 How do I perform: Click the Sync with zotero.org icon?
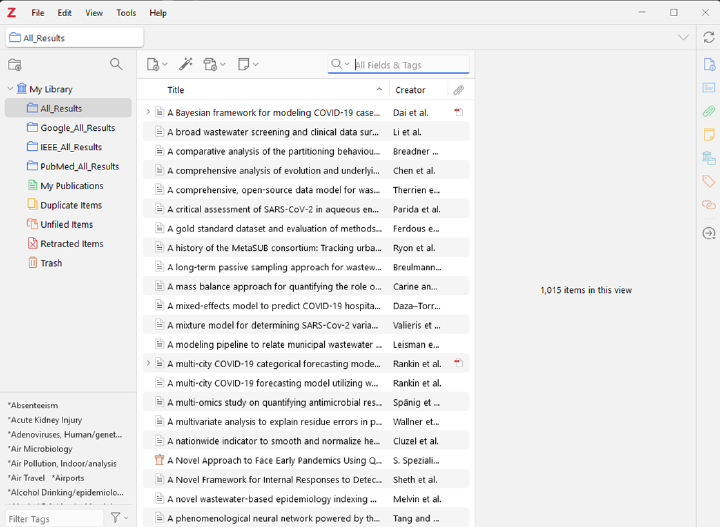click(708, 37)
